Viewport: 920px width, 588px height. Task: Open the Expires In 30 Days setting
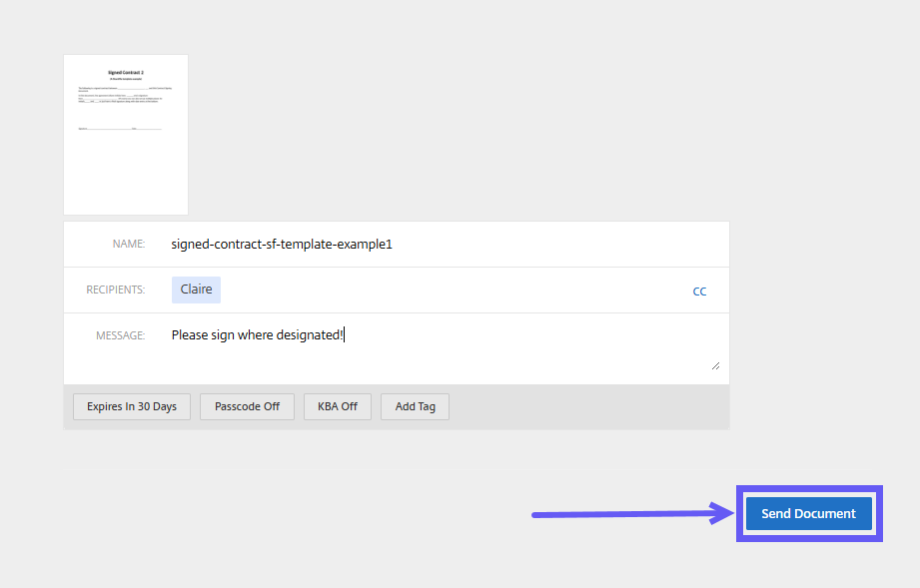pos(132,407)
